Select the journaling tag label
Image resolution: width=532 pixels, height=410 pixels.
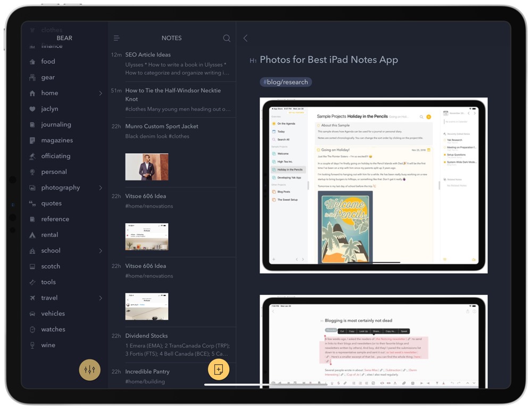point(56,125)
